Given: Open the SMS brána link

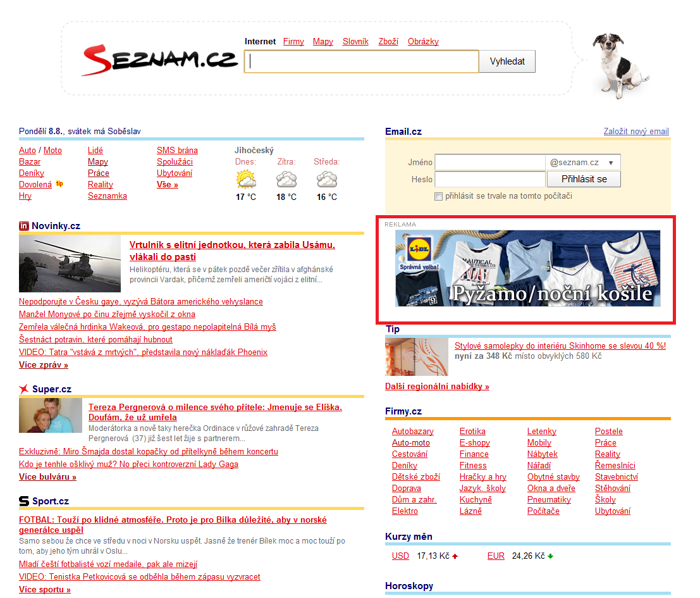Looking at the screenshot, I should click(177, 151).
